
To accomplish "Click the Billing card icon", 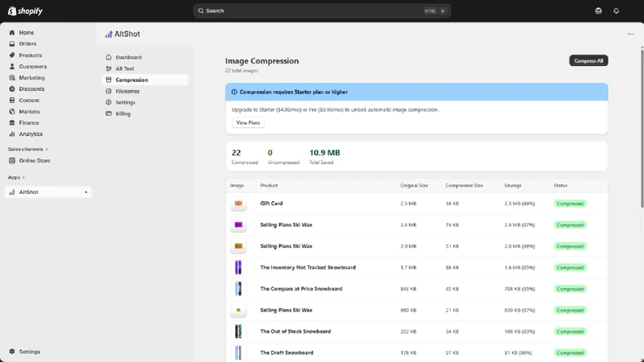I will click(109, 113).
